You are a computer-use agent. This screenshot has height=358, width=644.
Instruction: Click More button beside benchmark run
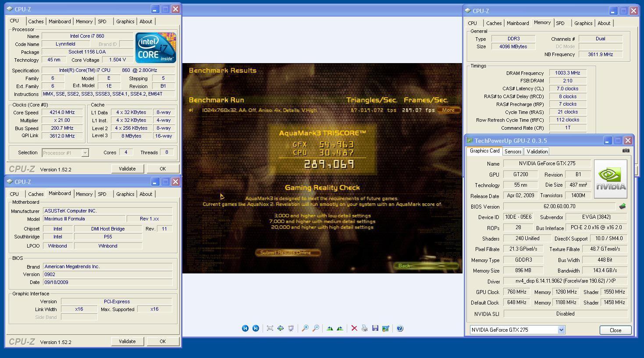(448, 110)
